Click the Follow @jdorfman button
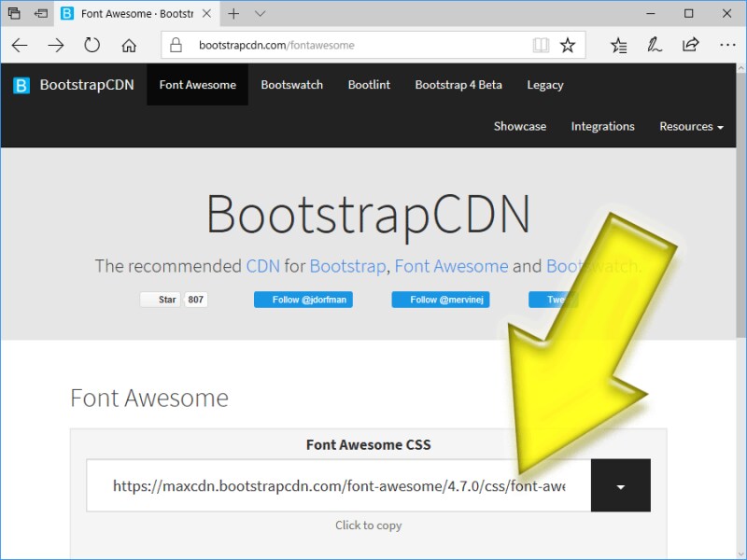 click(x=303, y=300)
